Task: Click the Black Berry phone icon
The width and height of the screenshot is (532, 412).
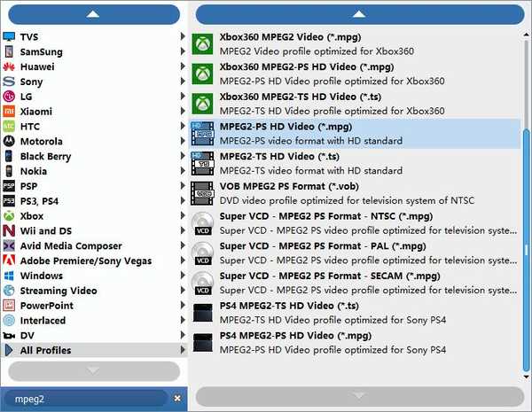Action: coord(9,156)
